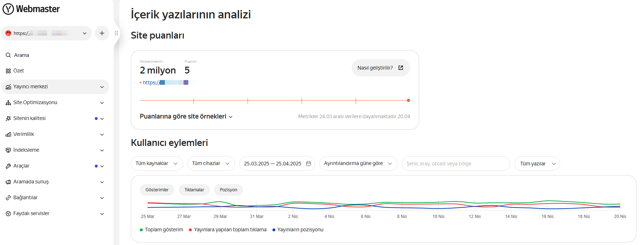Click the Bağlantılar chain link icon
This screenshot has width=644, height=245.
pyautogui.click(x=8, y=198)
